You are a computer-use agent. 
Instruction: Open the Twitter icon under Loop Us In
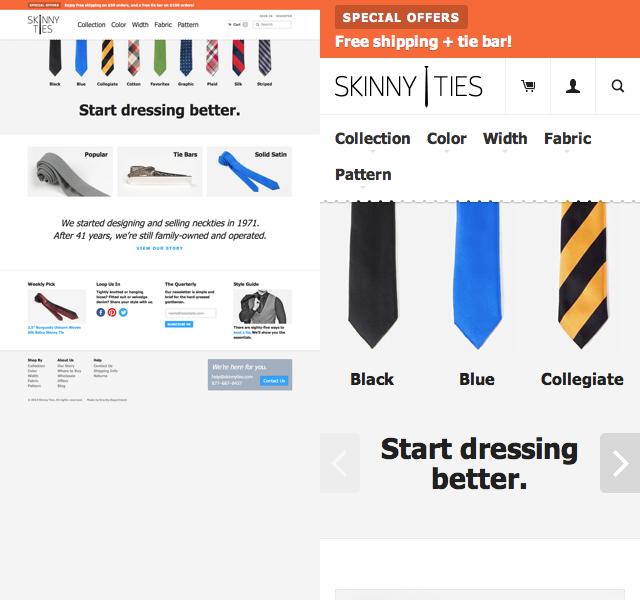(x=123, y=312)
